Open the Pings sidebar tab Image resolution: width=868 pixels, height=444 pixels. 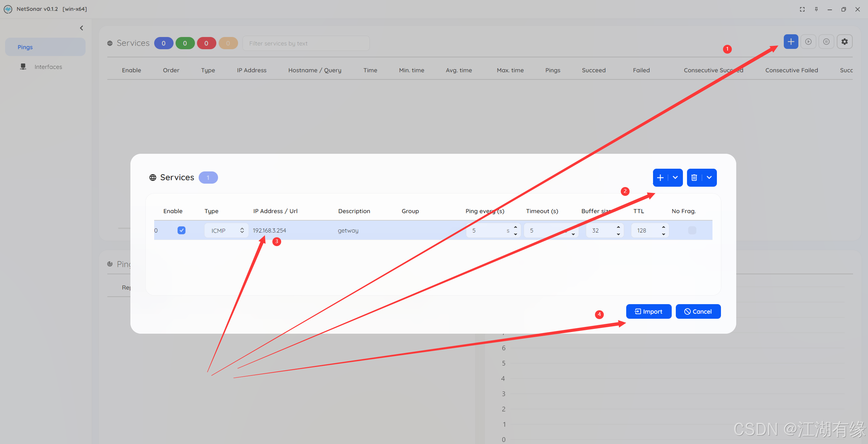pos(45,47)
